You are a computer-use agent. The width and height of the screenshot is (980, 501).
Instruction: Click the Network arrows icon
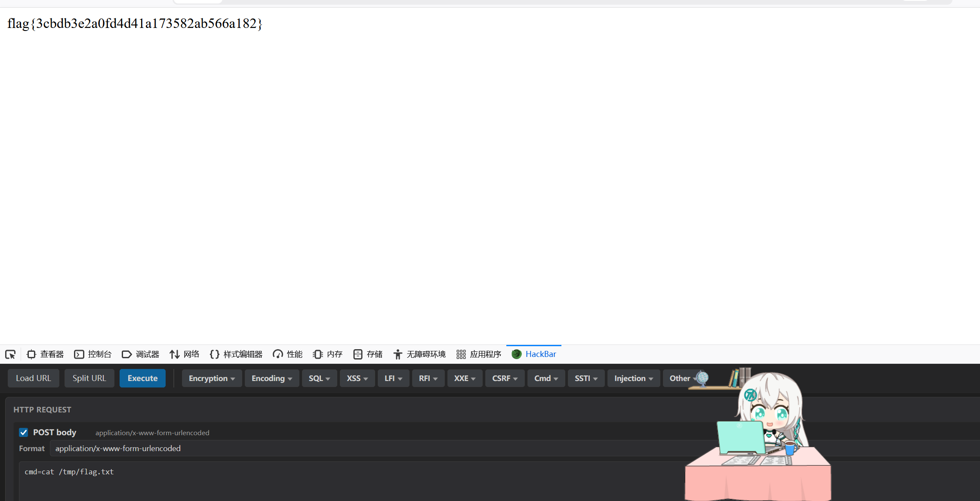[x=174, y=354]
